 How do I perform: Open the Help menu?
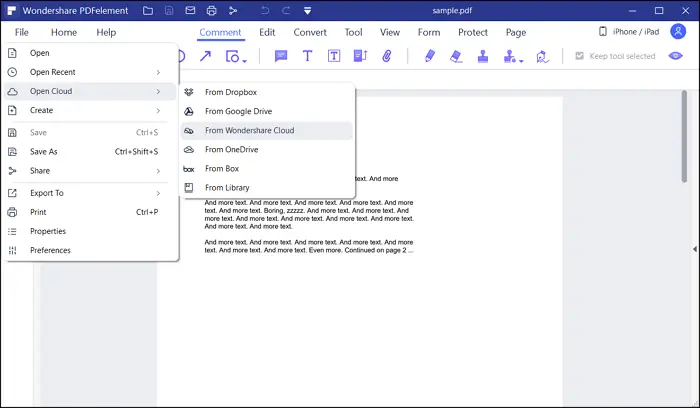pos(106,32)
